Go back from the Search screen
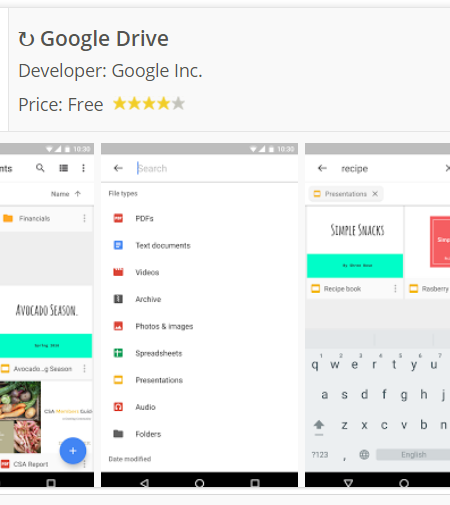Image resolution: width=450 pixels, height=505 pixels. (x=118, y=168)
